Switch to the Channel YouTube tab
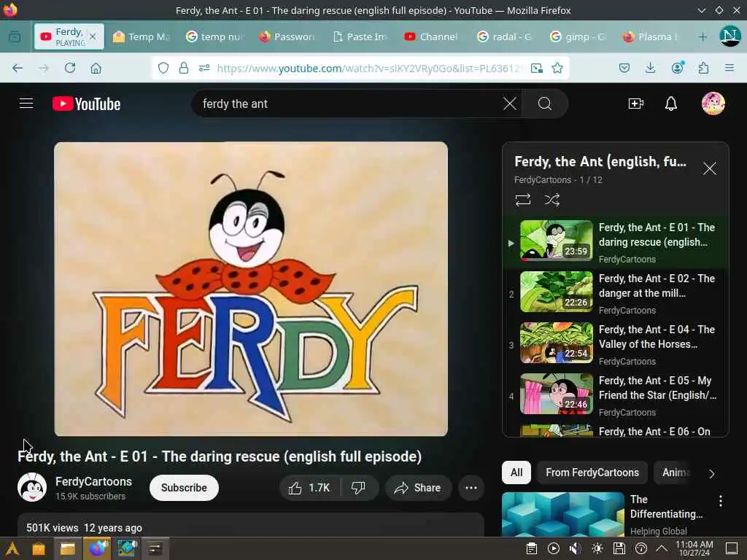This screenshot has width=747, height=560. pyautogui.click(x=433, y=36)
